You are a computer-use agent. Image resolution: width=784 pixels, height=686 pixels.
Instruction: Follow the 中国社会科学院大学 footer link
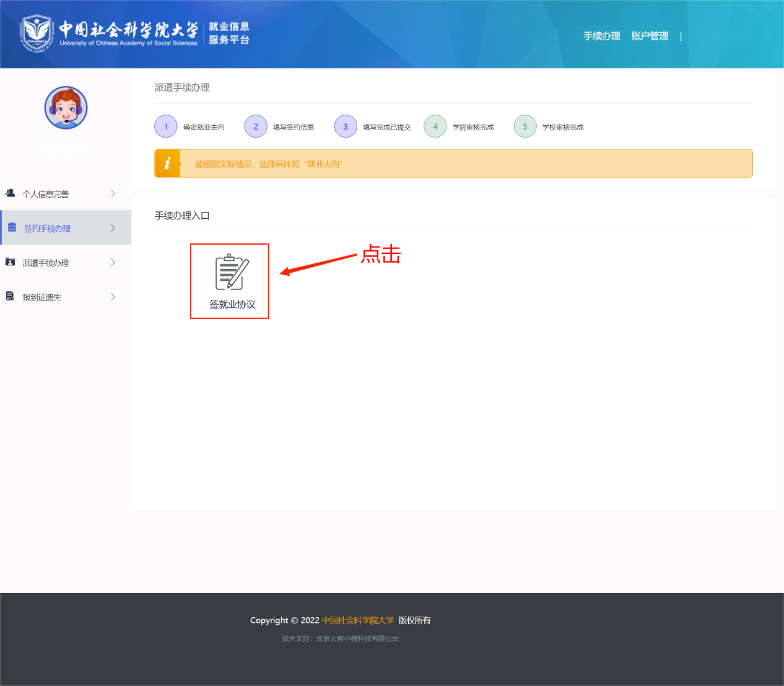point(358,620)
